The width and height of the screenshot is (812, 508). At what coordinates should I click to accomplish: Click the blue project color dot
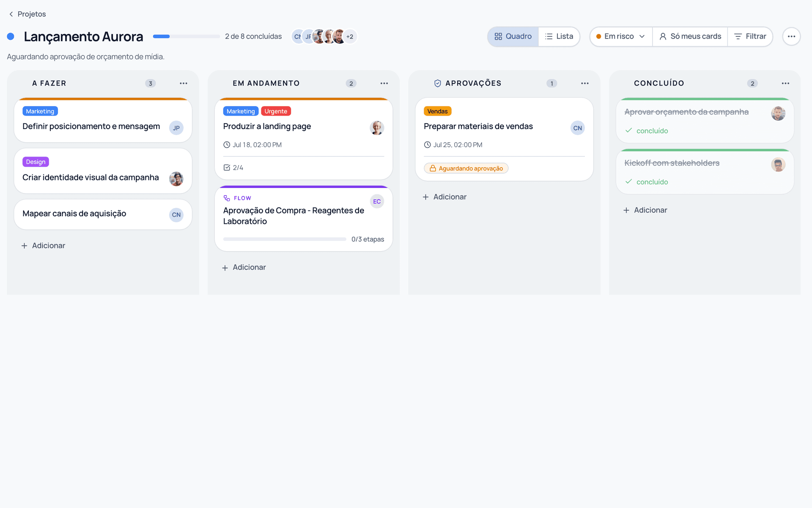point(11,36)
